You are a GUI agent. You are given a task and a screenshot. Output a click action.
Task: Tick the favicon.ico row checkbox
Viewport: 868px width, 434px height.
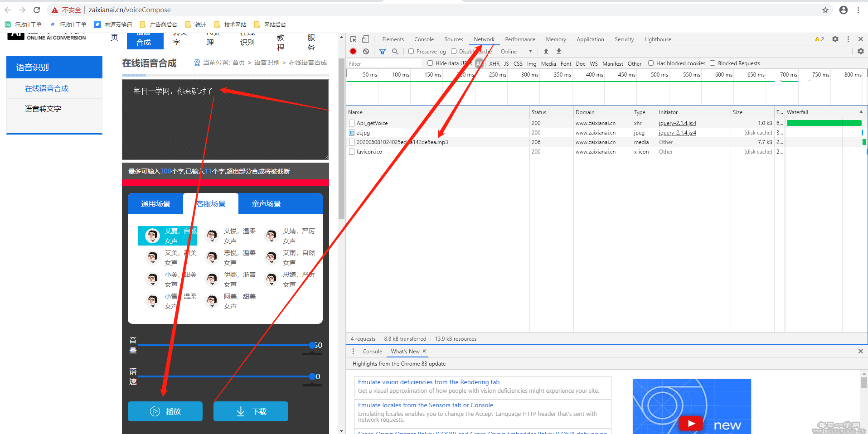coord(352,152)
